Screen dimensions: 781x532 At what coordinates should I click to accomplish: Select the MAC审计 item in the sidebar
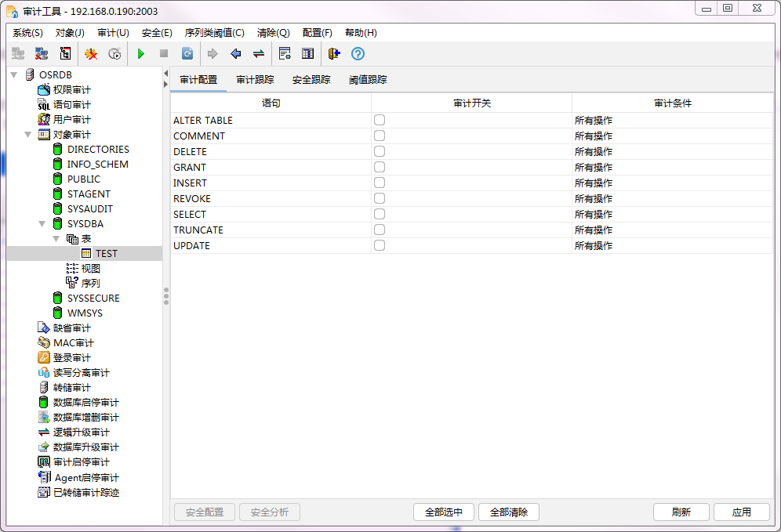click(72, 342)
